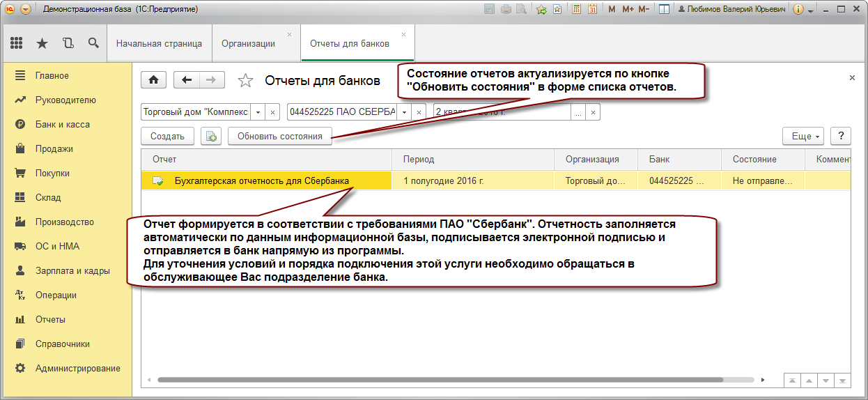Expand the organization filter dropdown
Viewport: 868px width, 400px height.
[x=258, y=112]
